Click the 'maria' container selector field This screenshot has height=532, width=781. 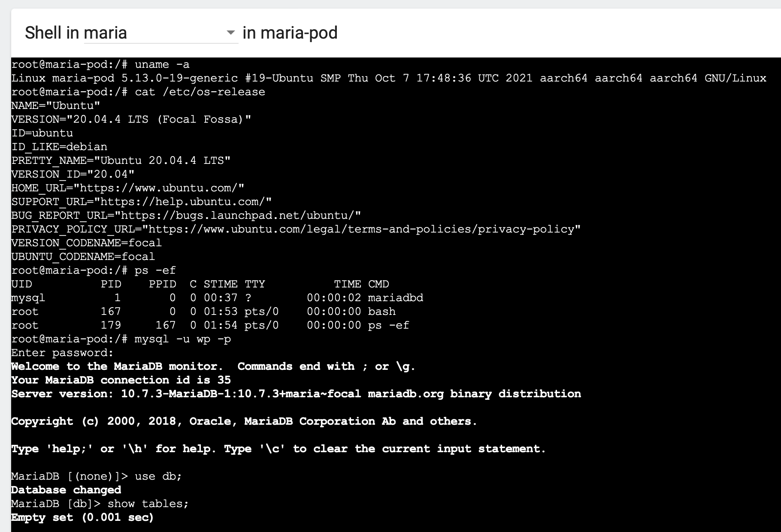pyautogui.click(x=154, y=33)
